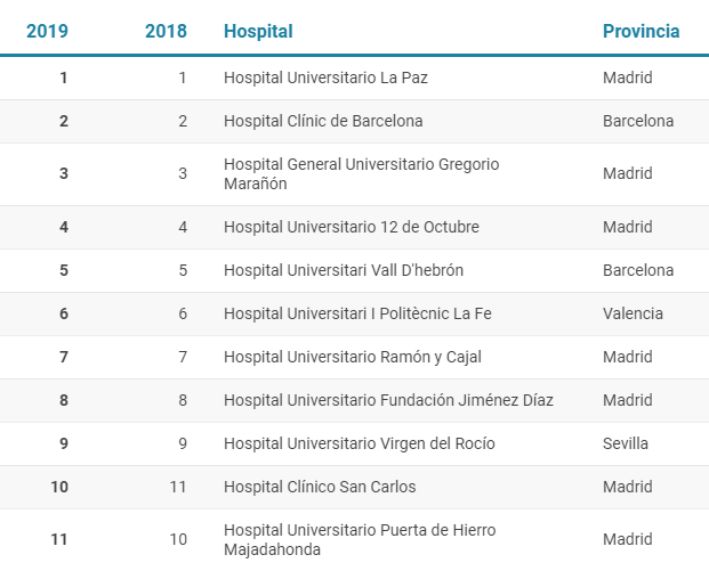Image resolution: width=709 pixels, height=572 pixels.
Task: Select Hospital Clínic de Barcelona
Action: pos(323,121)
